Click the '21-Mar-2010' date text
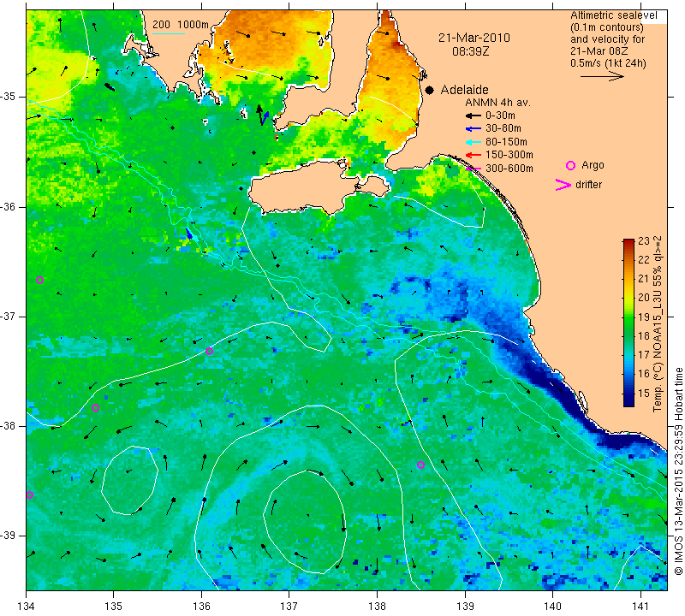This screenshot has height=616, width=685. coord(474,38)
